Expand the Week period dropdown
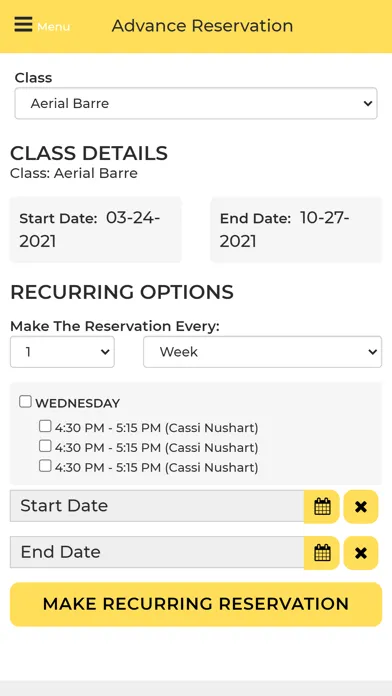The width and height of the screenshot is (392, 696). coord(262,352)
